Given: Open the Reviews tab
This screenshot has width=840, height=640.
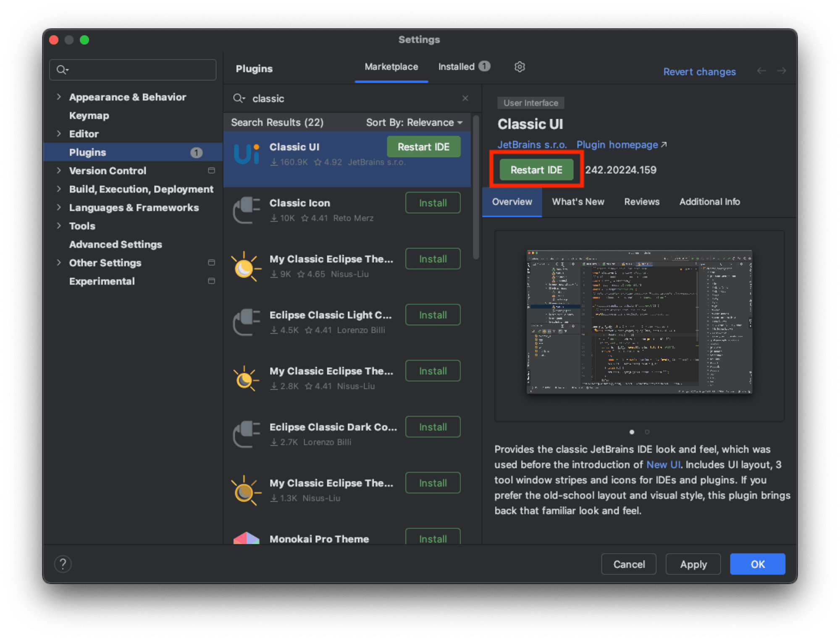Looking at the screenshot, I should (x=642, y=202).
